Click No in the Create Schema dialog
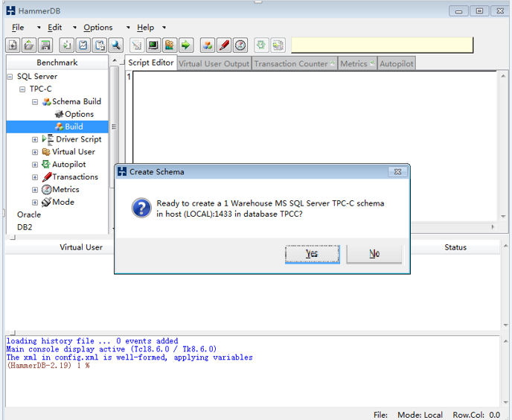The width and height of the screenshot is (512, 420). 374,254
